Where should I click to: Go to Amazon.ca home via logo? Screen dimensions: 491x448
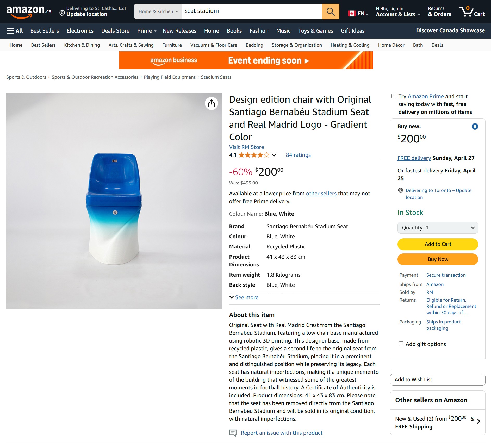pos(29,11)
